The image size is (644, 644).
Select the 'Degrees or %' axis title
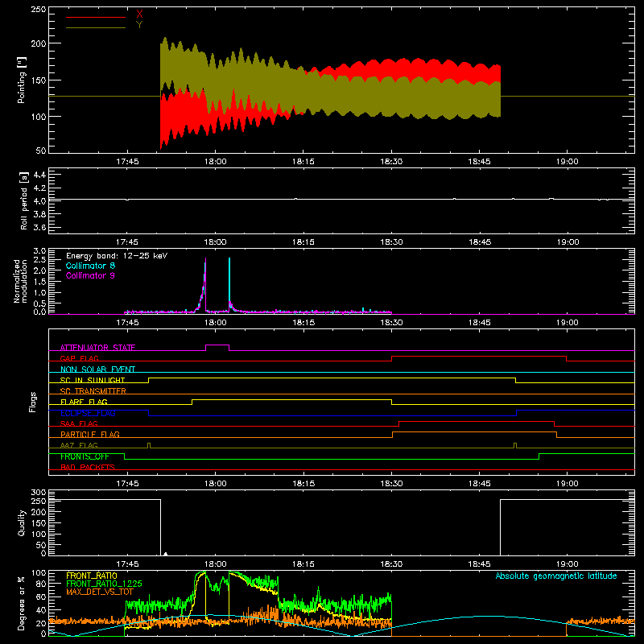point(22,603)
